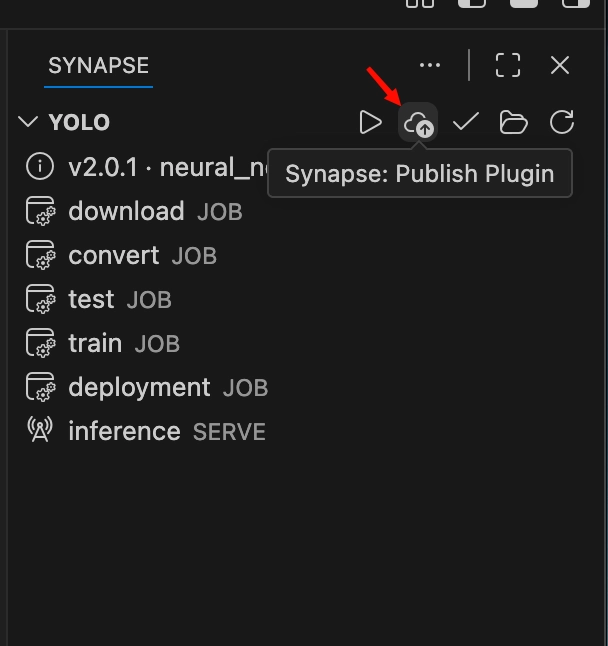Run the YOLO plugin with play icon
The height and width of the screenshot is (646, 608).
pos(371,122)
